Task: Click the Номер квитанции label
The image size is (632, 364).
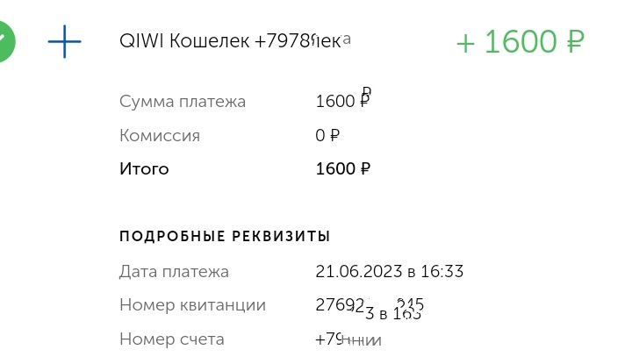Action: click(x=192, y=305)
